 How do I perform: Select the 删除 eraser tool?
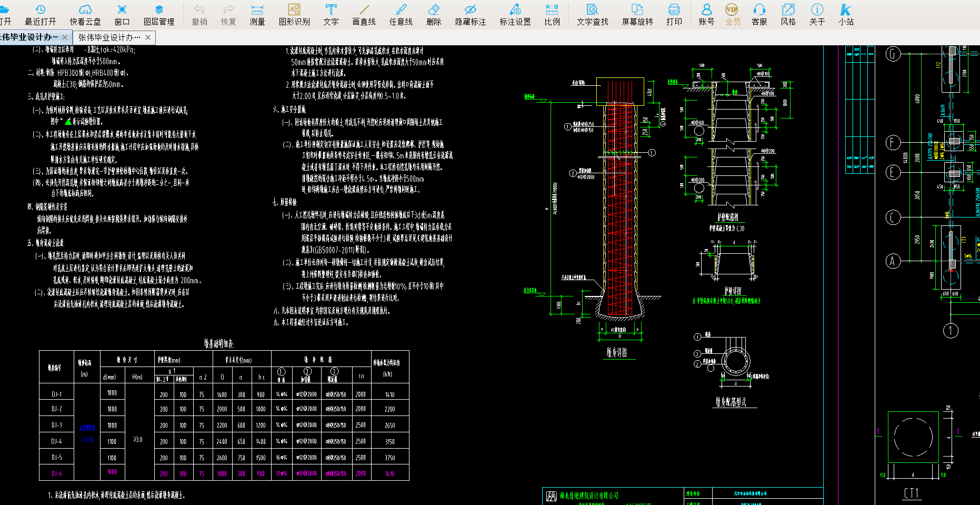click(434, 15)
